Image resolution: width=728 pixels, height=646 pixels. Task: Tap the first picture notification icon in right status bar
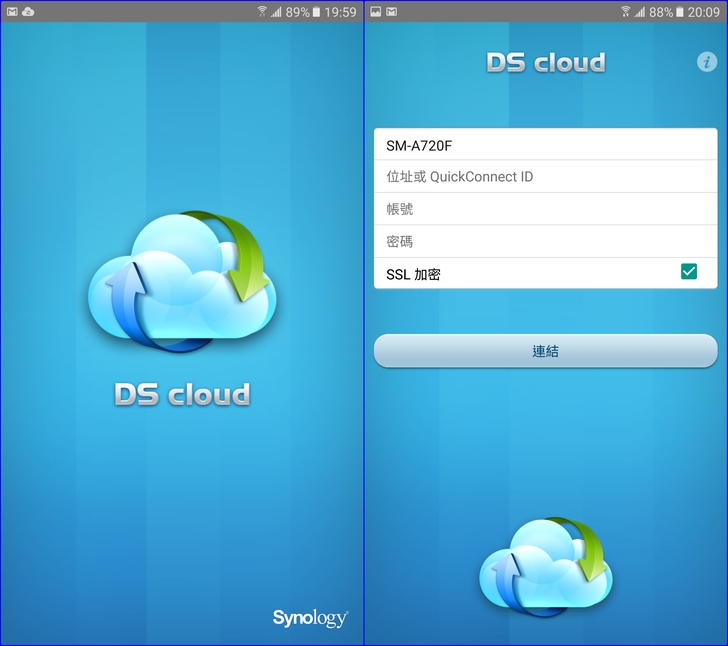click(376, 12)
